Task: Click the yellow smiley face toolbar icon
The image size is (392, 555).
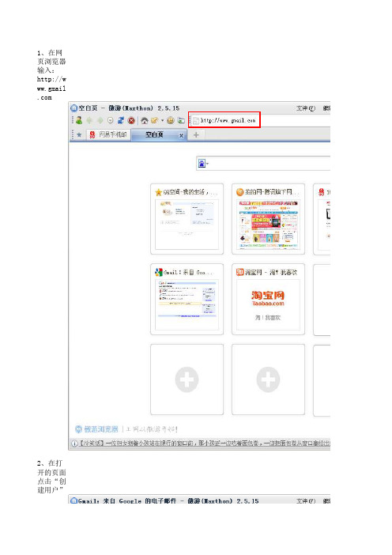Action: tap(171, 120)
